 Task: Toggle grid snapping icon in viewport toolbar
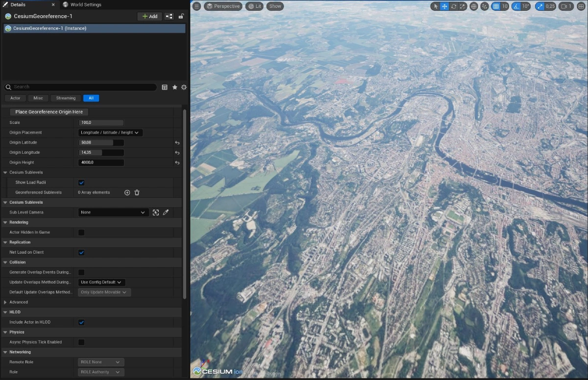pos(496,6)
